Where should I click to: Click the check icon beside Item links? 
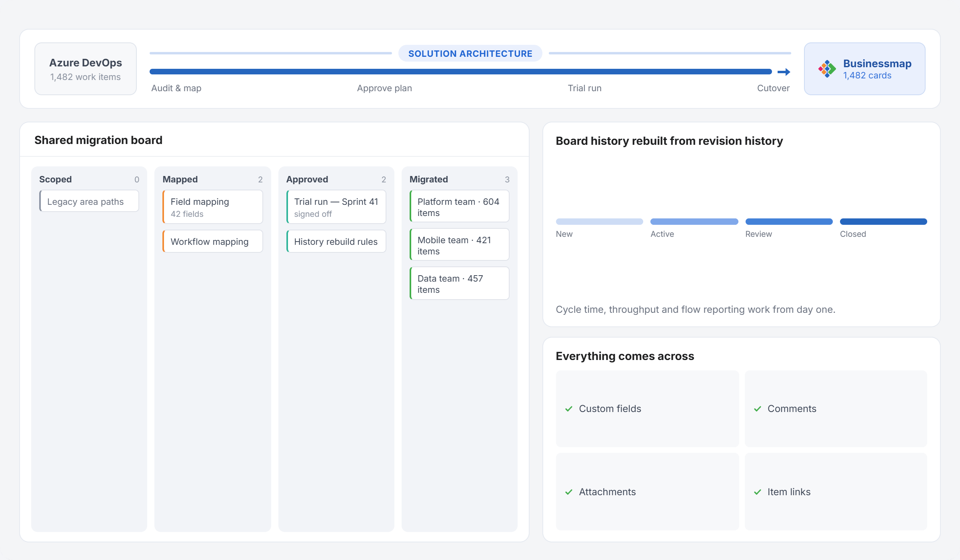(757, 492)
